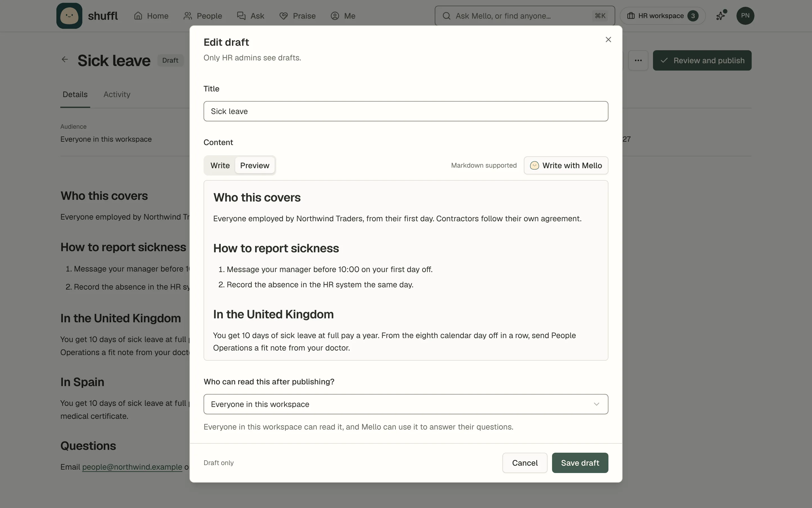Open the Home nav item
This screenshot has width=812, height=508.
click(x=151, y=16)
